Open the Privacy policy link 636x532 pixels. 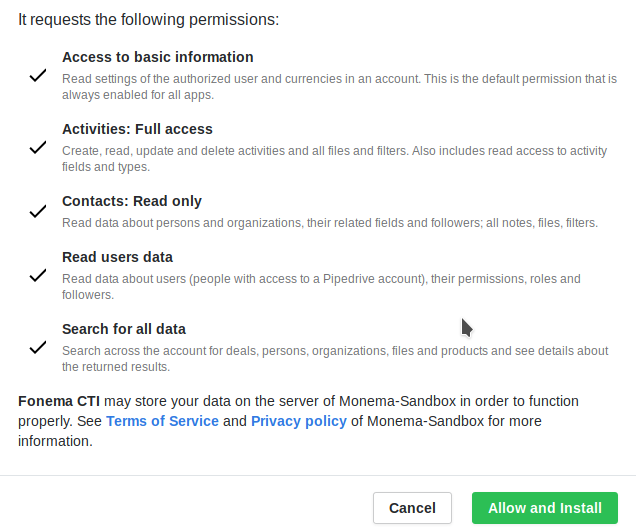pyautogui.click(x=298, y=421)
